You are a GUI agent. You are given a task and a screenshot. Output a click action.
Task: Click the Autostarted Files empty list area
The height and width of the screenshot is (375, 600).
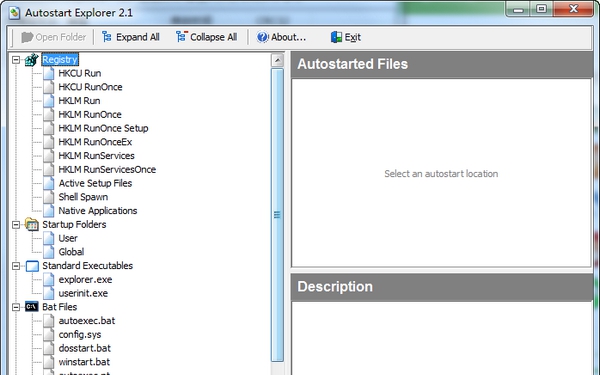[441, 173]
